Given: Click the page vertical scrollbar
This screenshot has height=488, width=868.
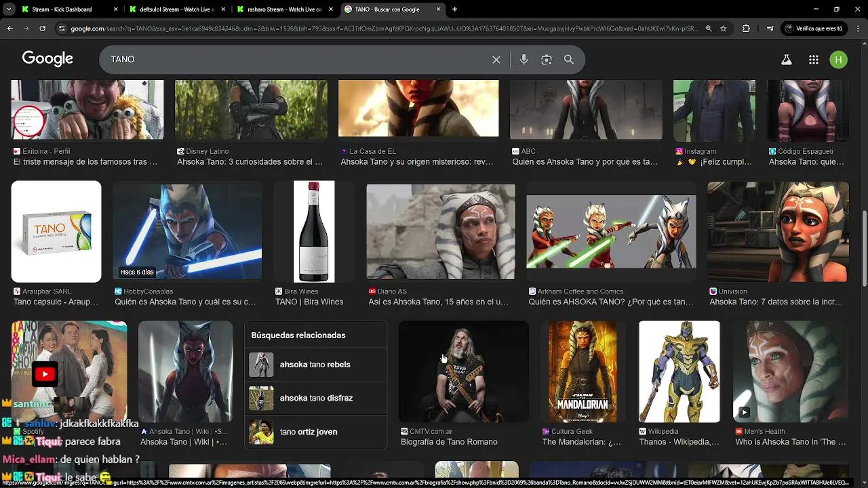Looking at the screenshot, I should [864, 248].
